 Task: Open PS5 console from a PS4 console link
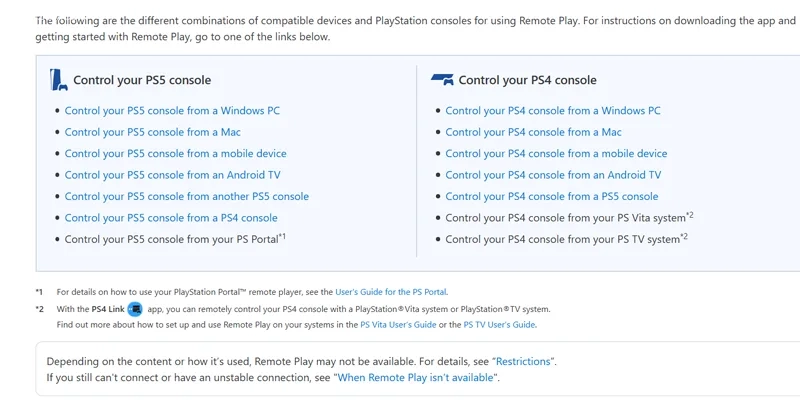point(171,218)
